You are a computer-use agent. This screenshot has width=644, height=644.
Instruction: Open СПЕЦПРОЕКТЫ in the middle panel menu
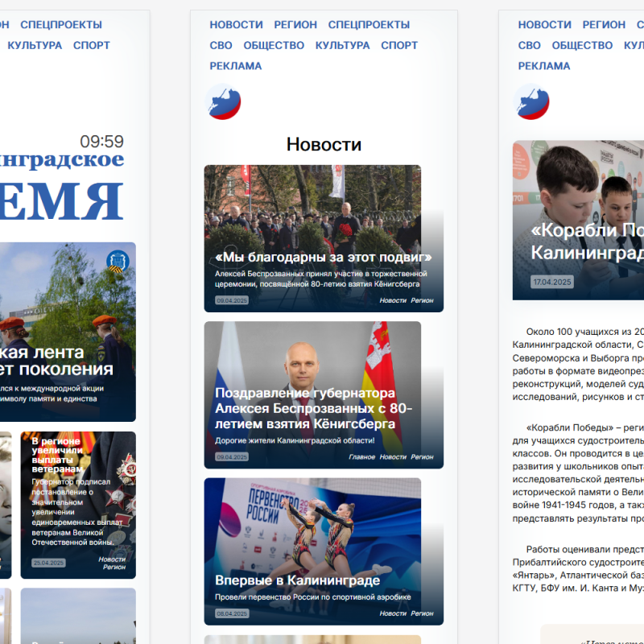(x=369, y=25)
